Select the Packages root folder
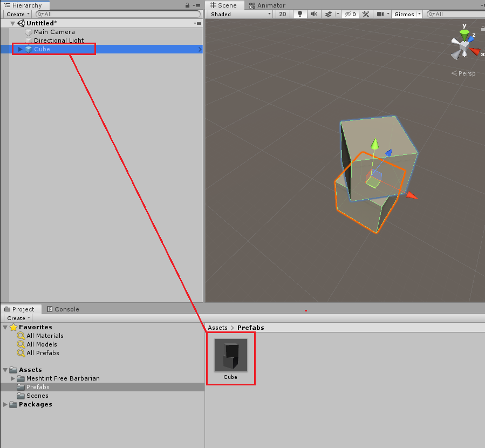 click(35, 404)
